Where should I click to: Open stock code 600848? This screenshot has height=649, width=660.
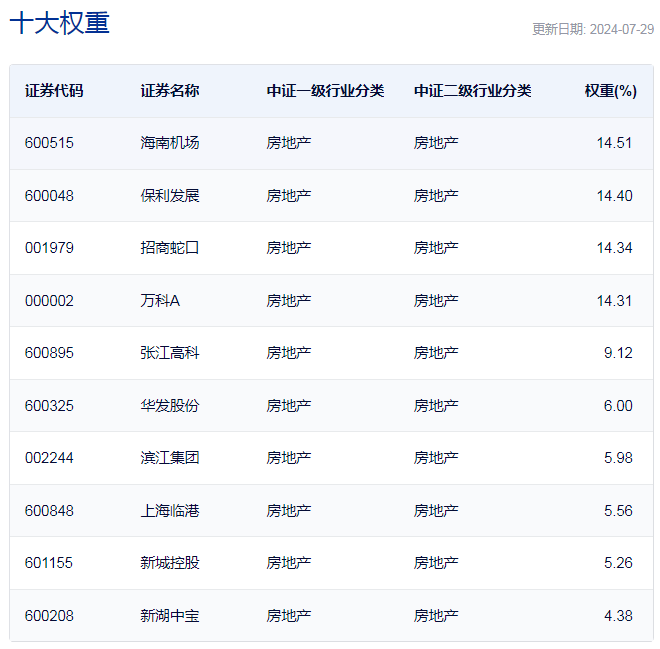tap(49, 511)
